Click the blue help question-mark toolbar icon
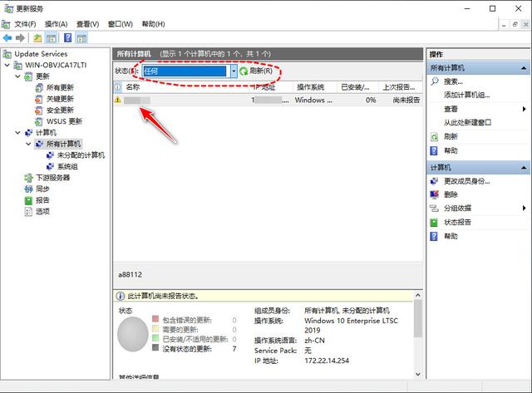The width and height of the screenshot is (532, 393). point(68,37)
